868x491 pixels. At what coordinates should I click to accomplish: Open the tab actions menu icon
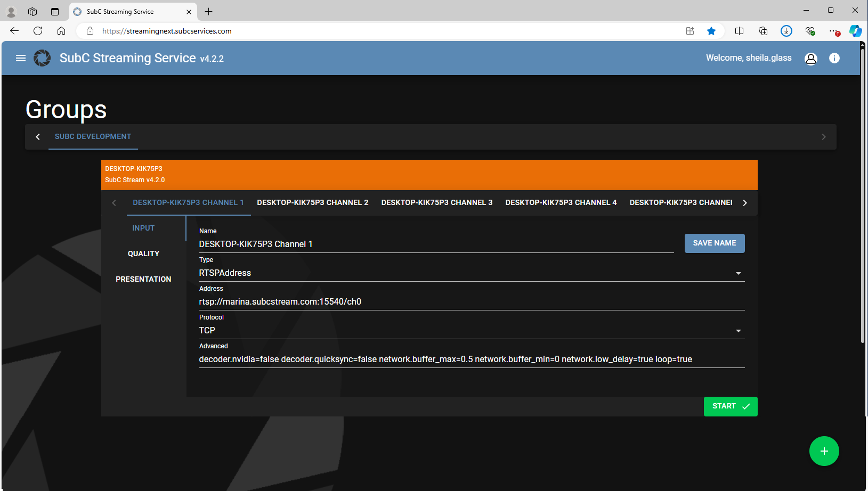pyautogui.click(x=55, y=11)
